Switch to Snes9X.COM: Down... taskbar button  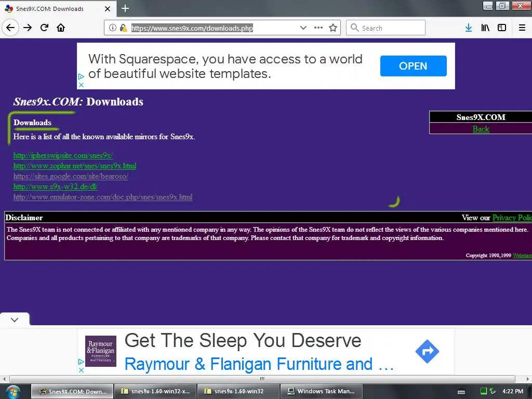pos(72,392)
